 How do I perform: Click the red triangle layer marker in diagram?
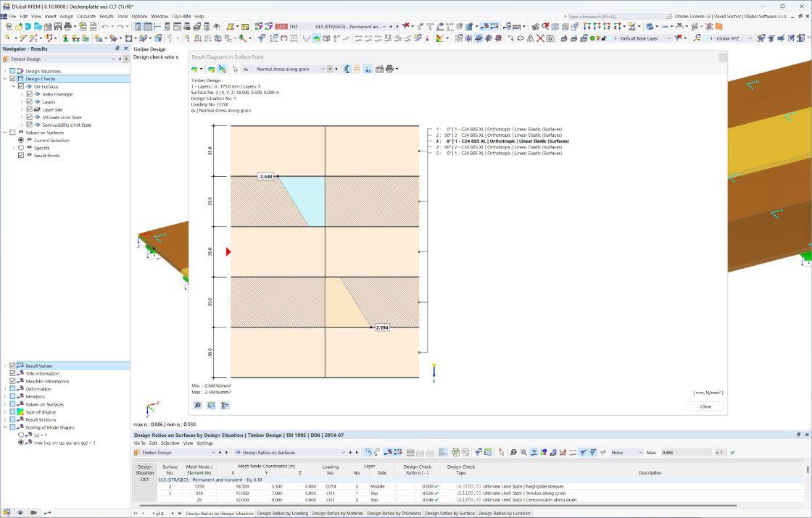pyautogui.click(x=228, y=251)
